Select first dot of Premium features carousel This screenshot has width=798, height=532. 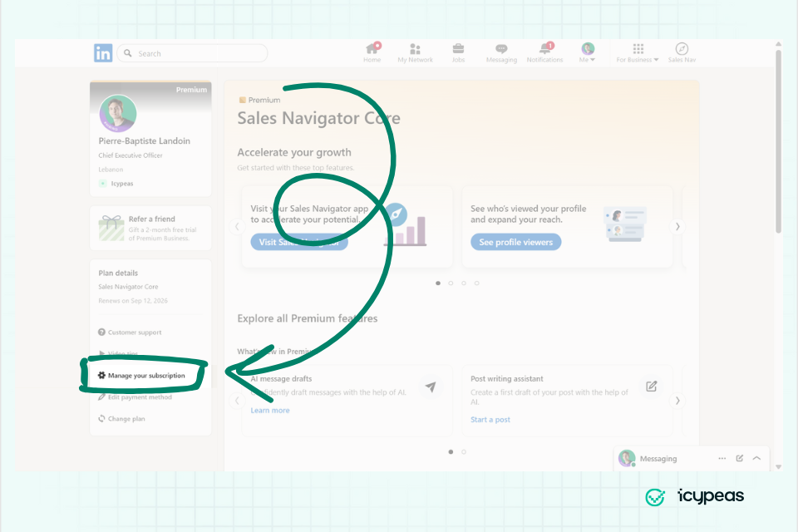451,451
